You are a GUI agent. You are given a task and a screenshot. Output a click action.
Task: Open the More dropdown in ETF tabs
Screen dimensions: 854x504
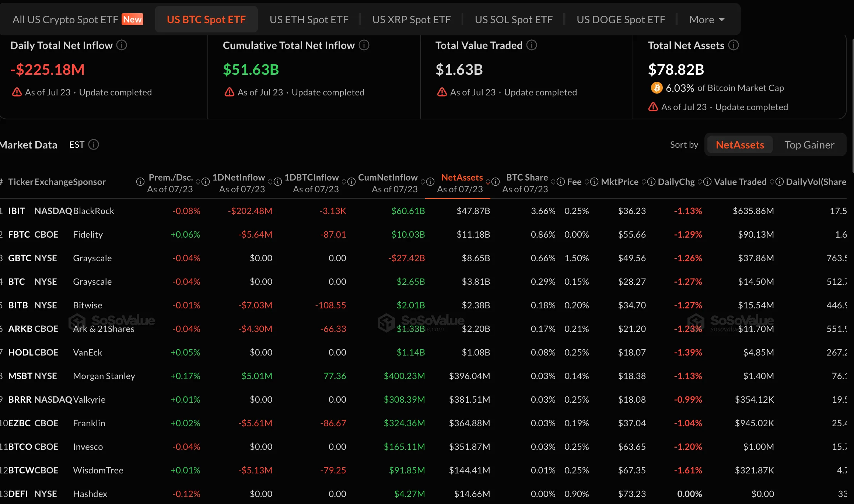[707, 20]
